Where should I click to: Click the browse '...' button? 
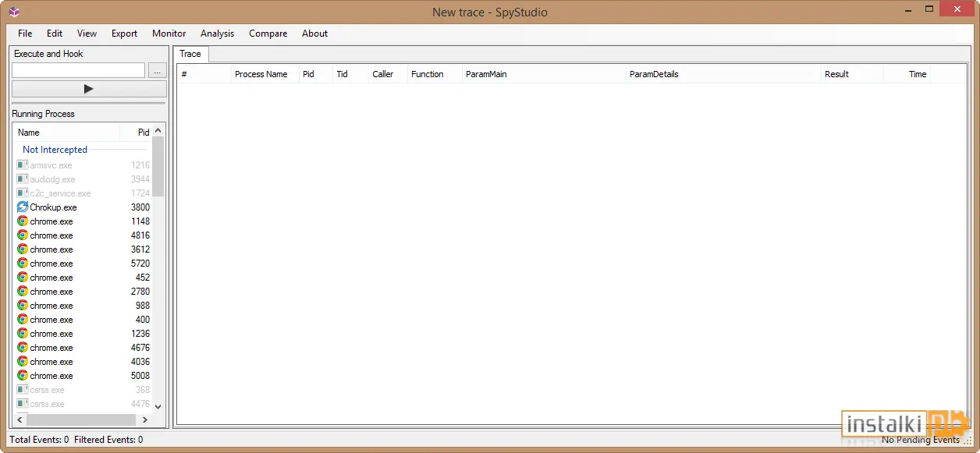coord(157,70)
